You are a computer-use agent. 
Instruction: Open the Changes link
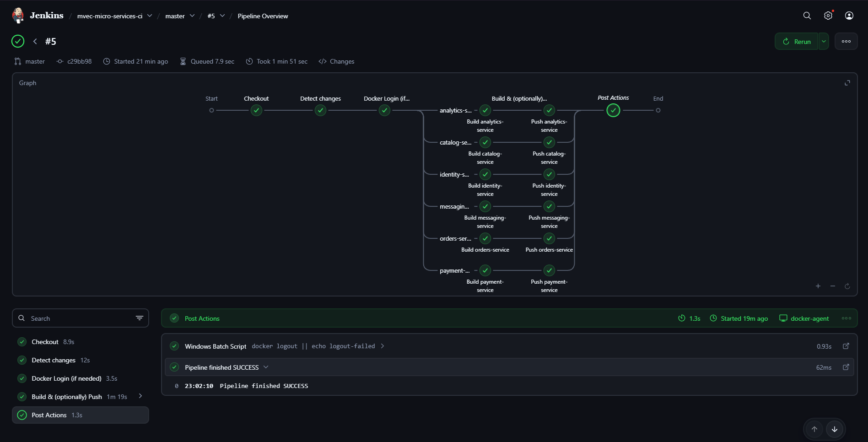336,61
